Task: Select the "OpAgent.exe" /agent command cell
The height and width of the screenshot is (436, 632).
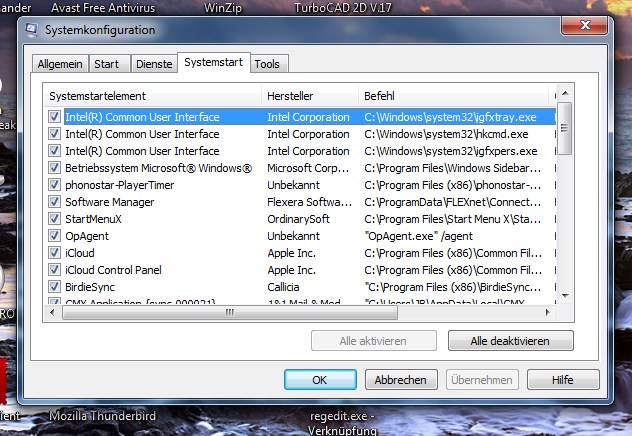Action: 418,236
